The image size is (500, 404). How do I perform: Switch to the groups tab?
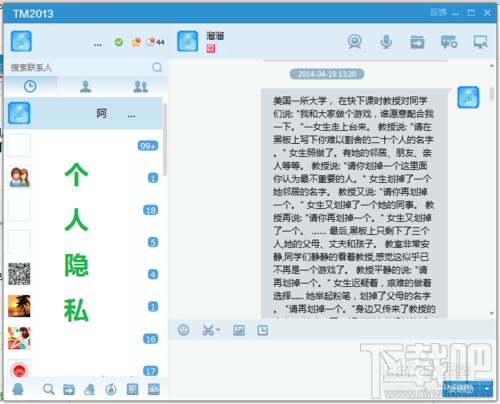click(x=140, y=86)
